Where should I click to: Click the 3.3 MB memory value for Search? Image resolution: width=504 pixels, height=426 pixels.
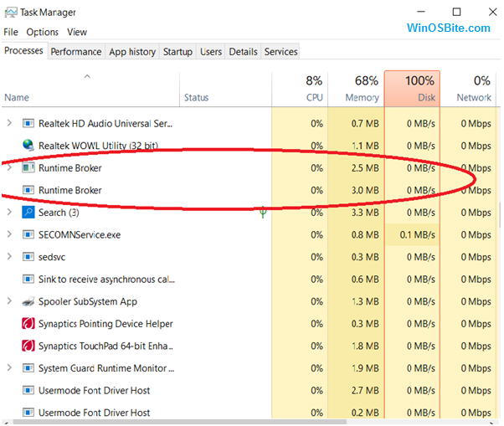click(x=365, y=213)
